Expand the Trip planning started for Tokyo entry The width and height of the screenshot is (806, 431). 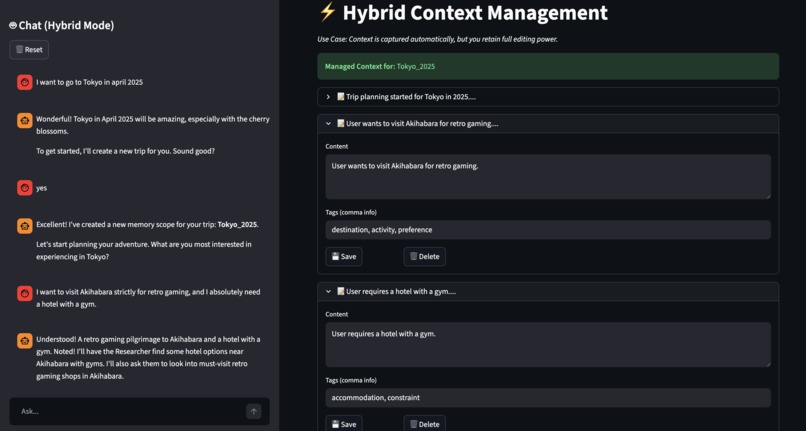pos(548,97)
